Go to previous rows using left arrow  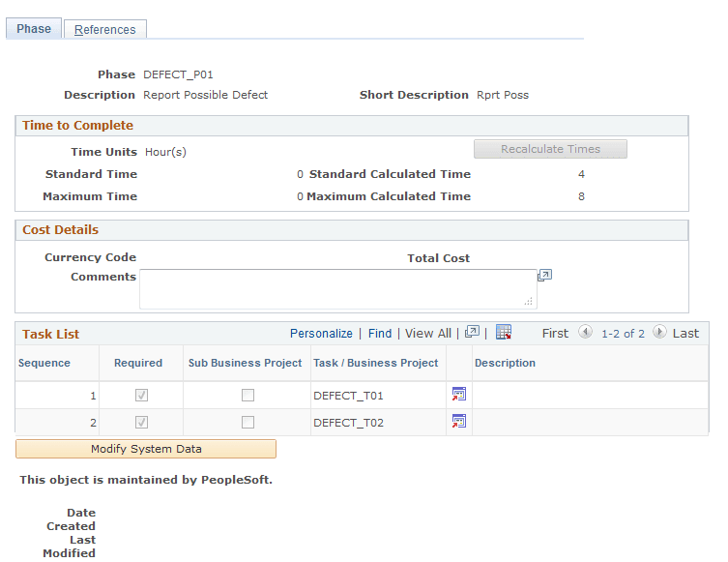tap(585, 332)
